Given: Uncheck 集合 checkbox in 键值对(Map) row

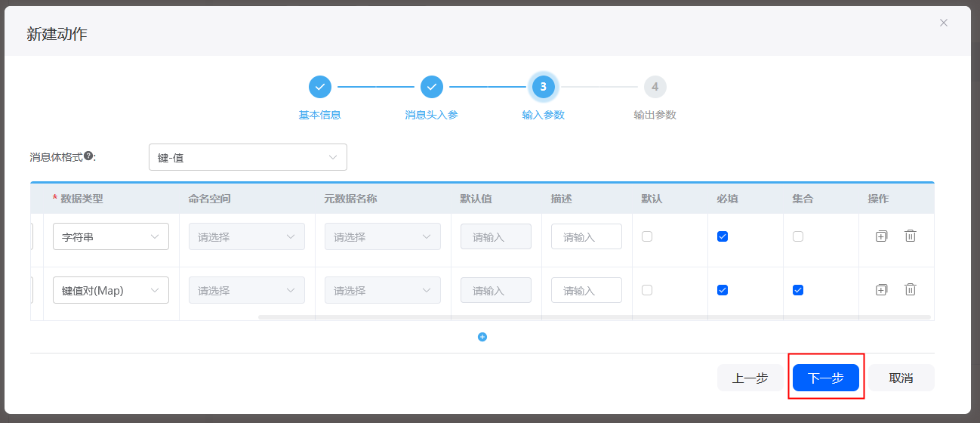Looking at the screenshot, I should tap(798, 290).
